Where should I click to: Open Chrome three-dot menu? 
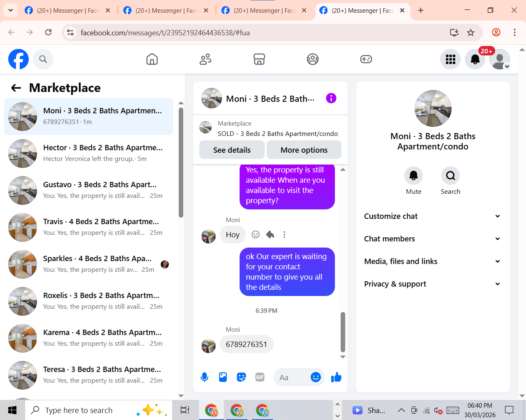coord(514,32)
